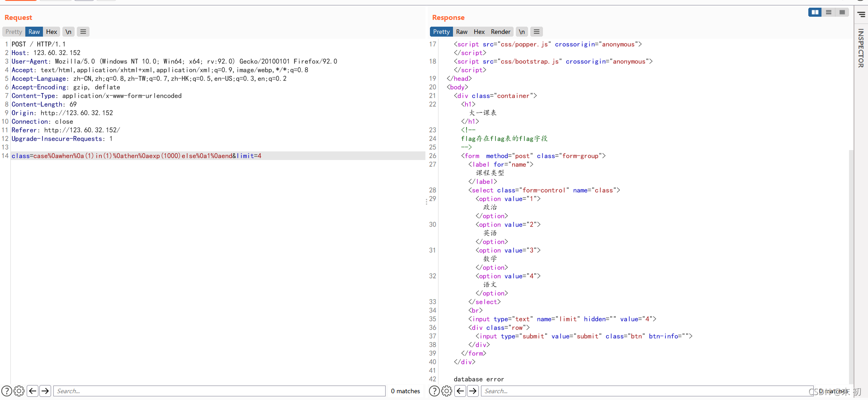This screenshot has height=400, width=868.
Task: Click the Host header line
Action: pyautogui.click(x=46, y=53)
